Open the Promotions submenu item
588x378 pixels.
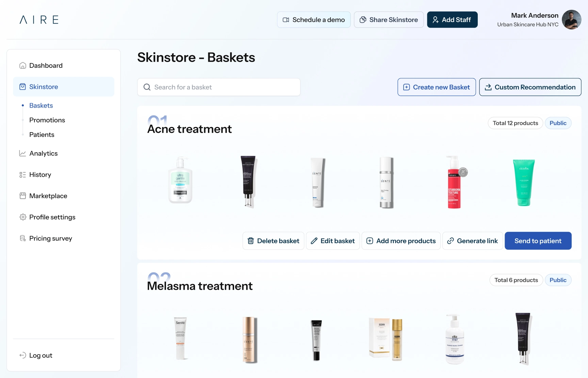point(47,120)
